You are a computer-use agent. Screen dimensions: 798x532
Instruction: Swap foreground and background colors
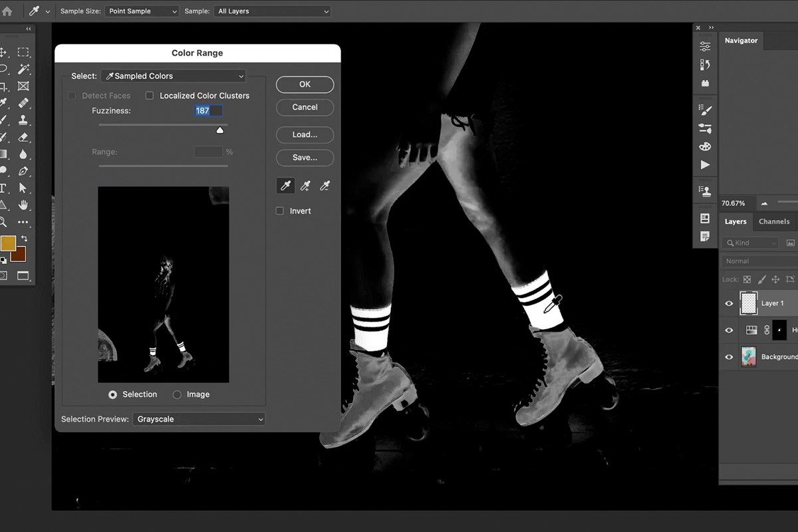coord(25,238)
